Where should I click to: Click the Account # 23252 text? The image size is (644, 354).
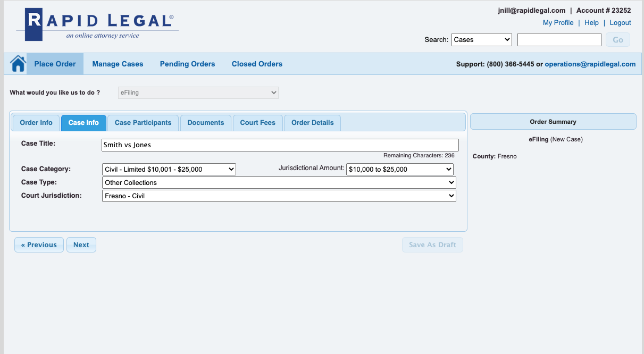[x=604, y=11]
